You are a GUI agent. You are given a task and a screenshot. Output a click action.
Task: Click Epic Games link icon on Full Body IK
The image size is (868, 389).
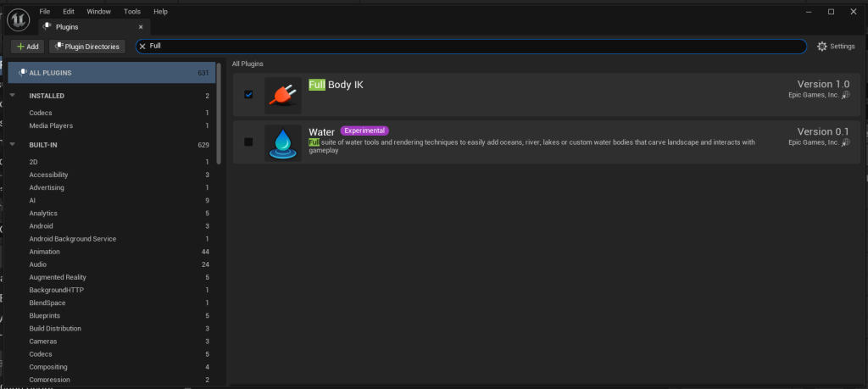coord(845,95)
